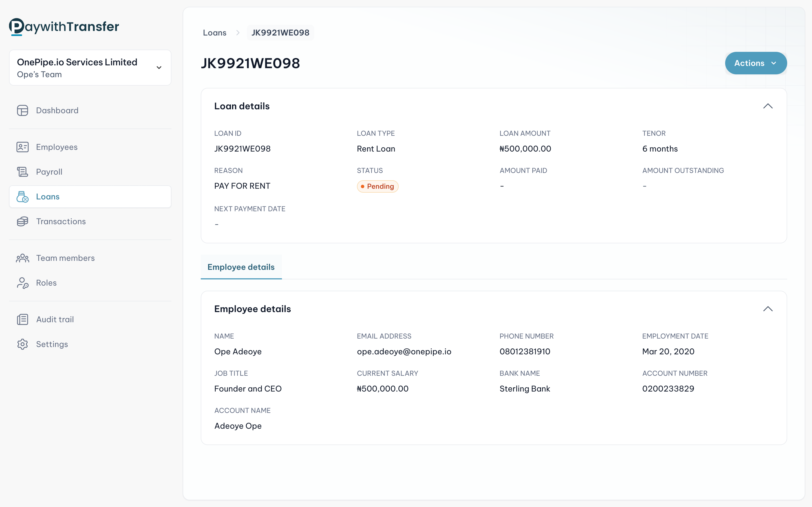This screenshot has height=507, width=812.
Task: Click the PaywithTransfer logo
Action: click(64, 27)
